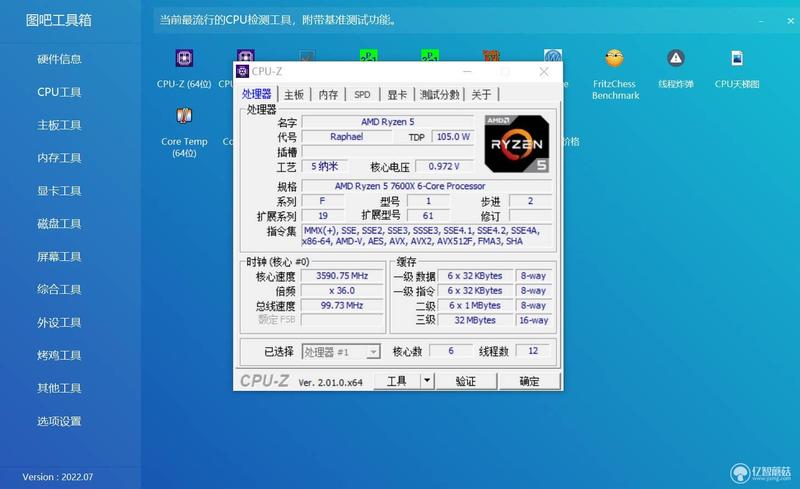Select 显卡工具 in the sidebar

[59, 191]
